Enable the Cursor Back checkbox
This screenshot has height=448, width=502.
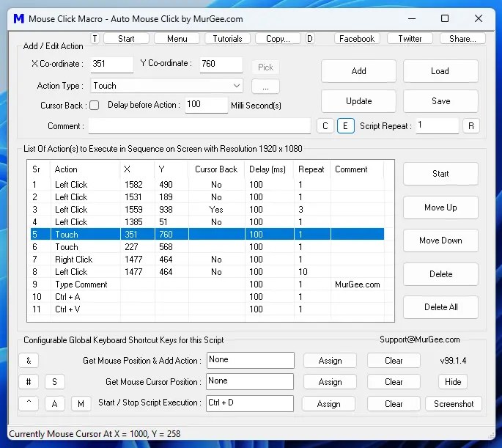(94, 106)
